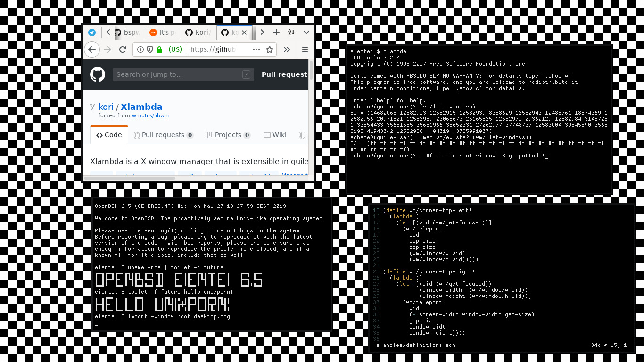Expand toolbar overflow double-chevron menu
644x362 pixels.
[287, 49]
